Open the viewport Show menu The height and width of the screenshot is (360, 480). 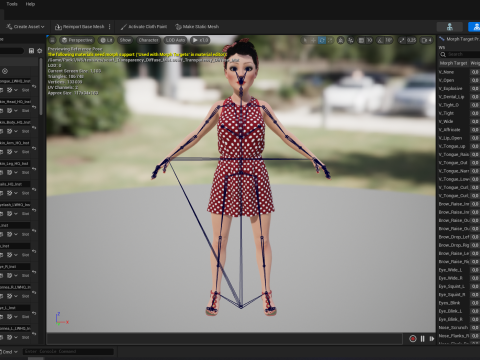click(125, 40)
